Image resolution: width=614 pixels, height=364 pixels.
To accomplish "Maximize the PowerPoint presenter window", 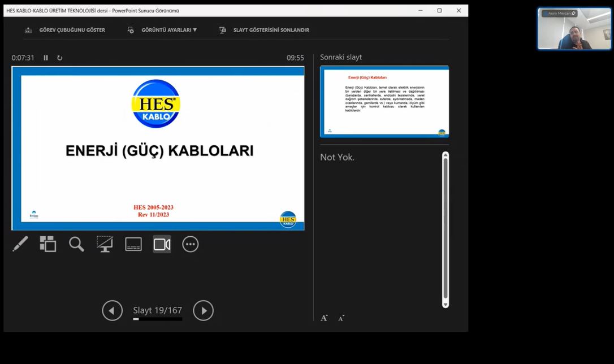I will 439,11.
